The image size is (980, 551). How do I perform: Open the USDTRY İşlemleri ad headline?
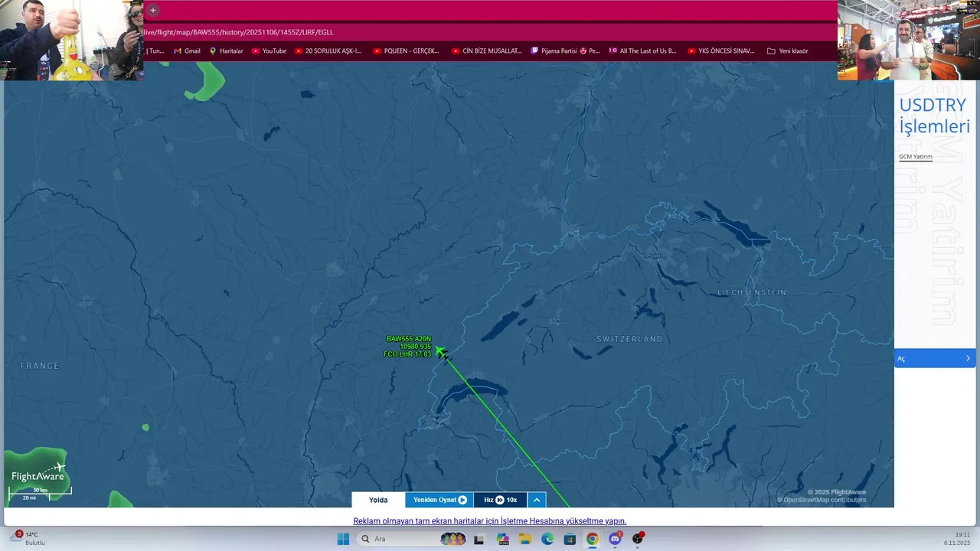tap(934, 116)
